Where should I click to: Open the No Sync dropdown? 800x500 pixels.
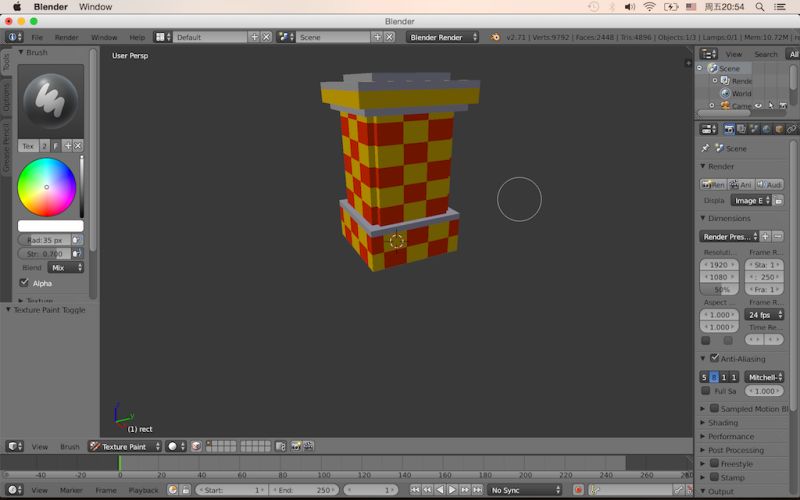[x=524, y=490]
